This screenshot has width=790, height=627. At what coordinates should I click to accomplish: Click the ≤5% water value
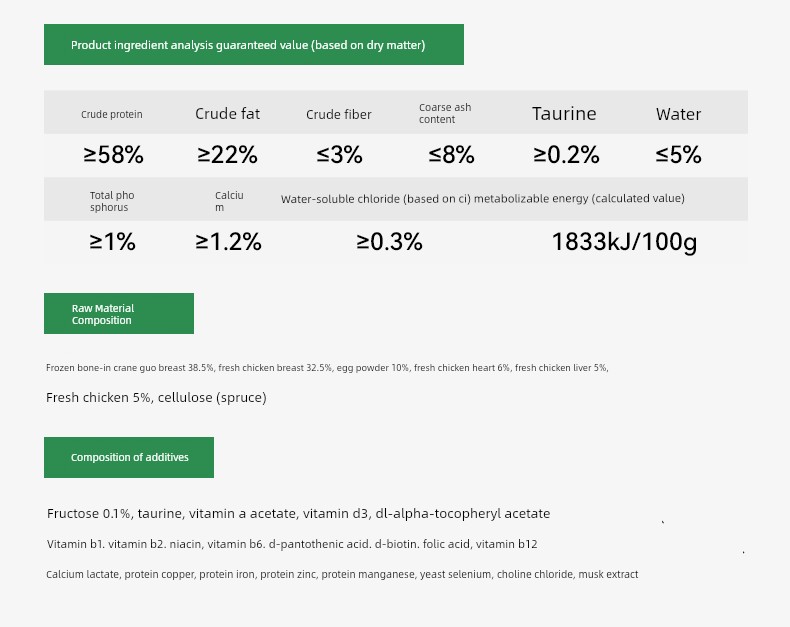coord(678,155)
